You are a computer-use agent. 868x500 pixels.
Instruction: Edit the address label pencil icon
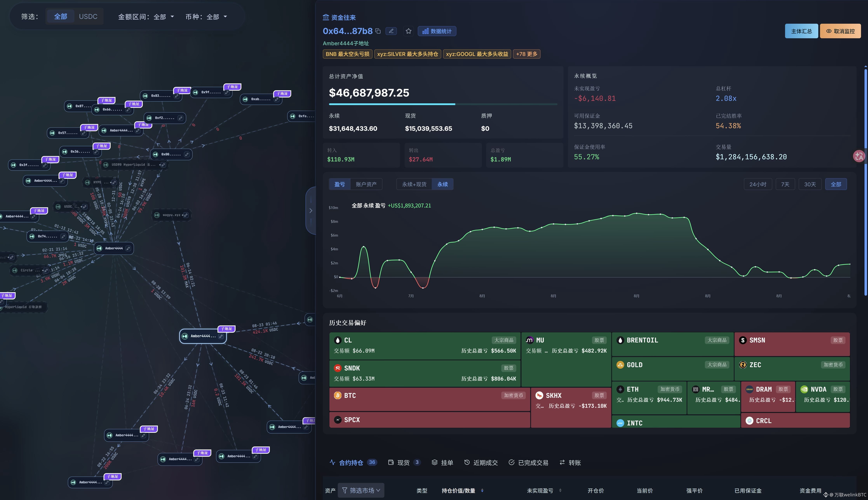(391, 31)
